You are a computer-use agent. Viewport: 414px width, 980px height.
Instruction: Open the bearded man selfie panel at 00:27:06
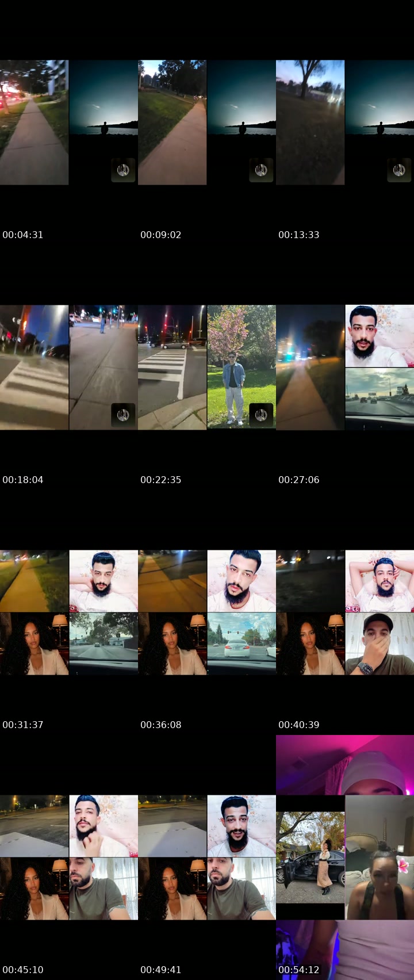(379, 336)
